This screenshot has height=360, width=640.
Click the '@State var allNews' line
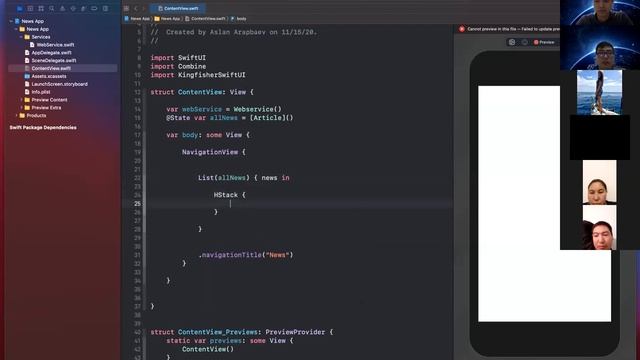(229, 118)
